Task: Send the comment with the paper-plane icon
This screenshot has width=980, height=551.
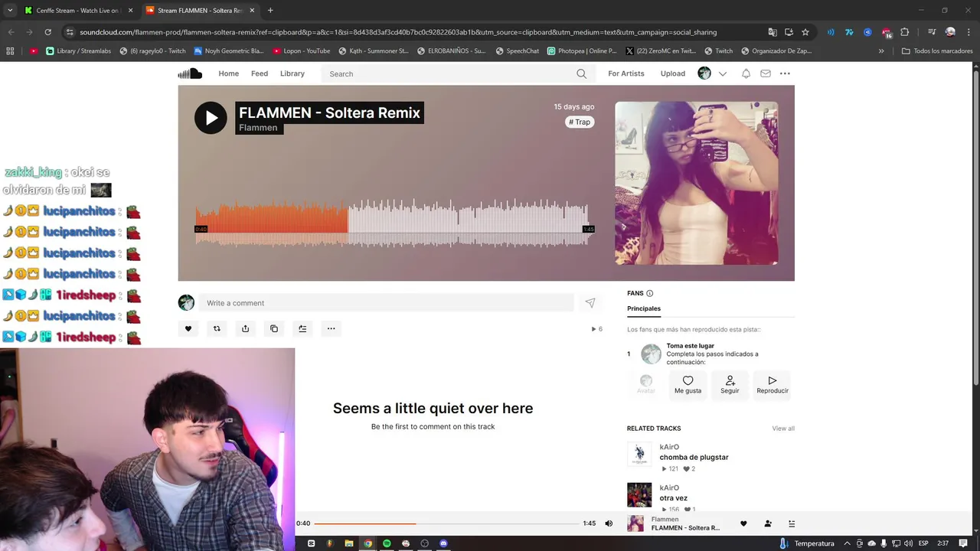Action: point(590,303)
